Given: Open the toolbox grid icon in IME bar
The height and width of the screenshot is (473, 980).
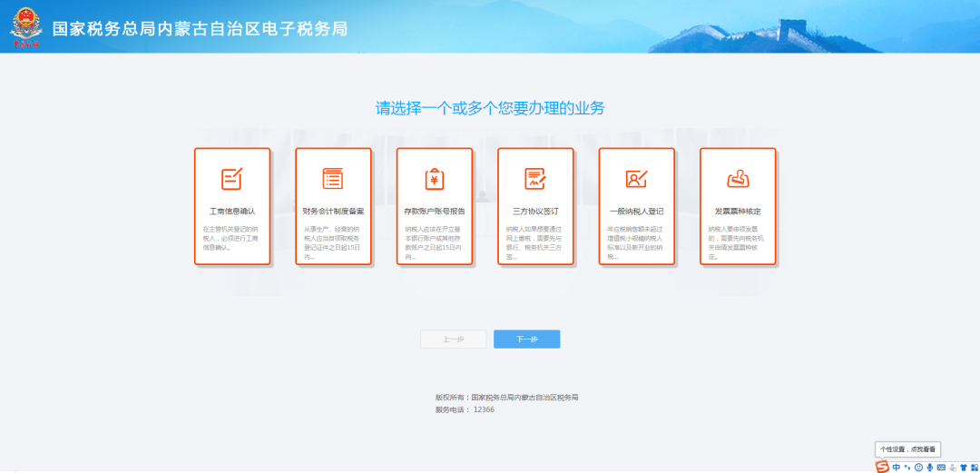Looking at the screenshot, I should pyautogui.click(x=975, y=468).
